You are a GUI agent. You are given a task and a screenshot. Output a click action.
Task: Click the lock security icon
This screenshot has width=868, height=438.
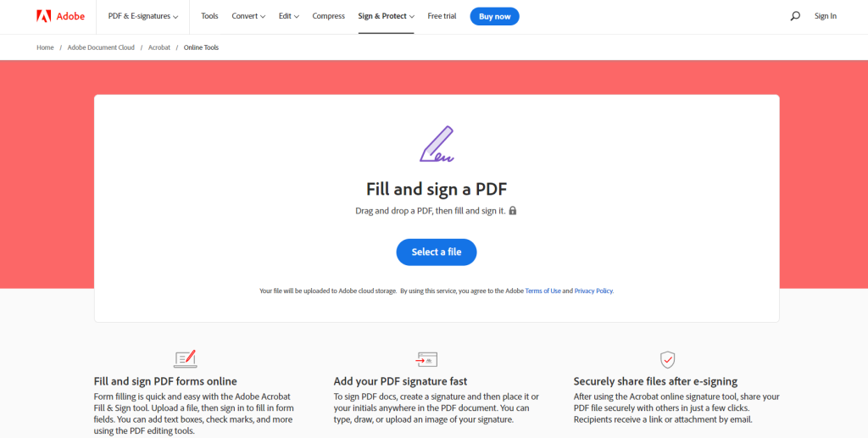pyautogui.click(x=513, y=211)
